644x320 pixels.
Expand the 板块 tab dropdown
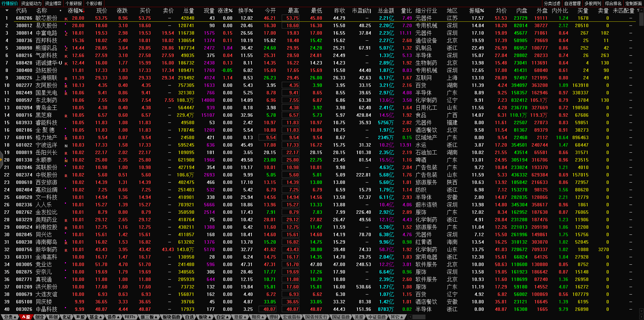point(205,317)
